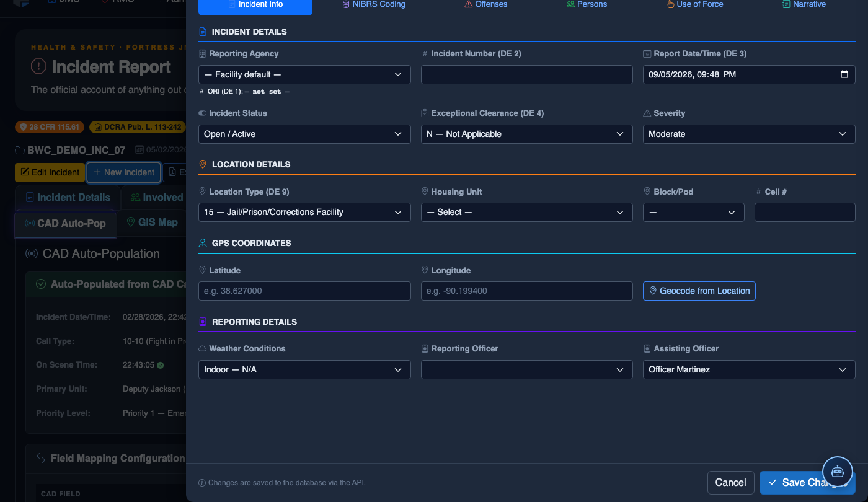
Task: Expand the Weather Conditions dropdown
Action: (x=304, y=369)
